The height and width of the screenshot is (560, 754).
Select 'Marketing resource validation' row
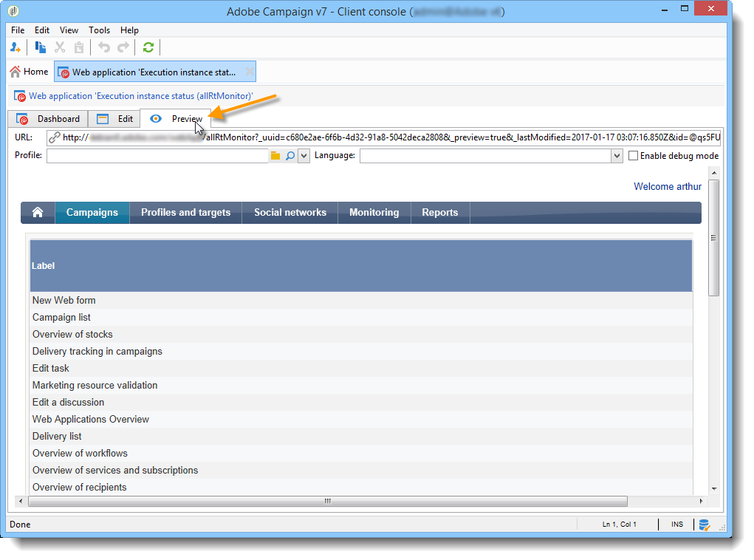(x=361, y=386)
